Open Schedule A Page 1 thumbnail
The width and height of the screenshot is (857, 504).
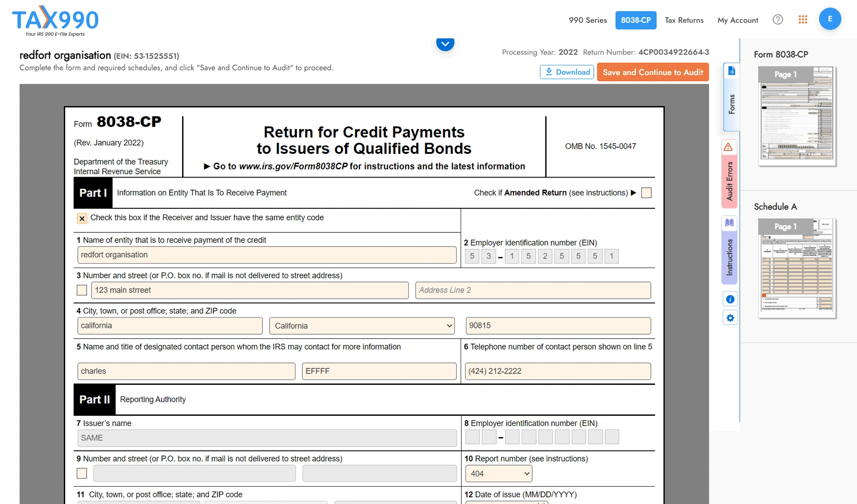(x=797, y=269)
